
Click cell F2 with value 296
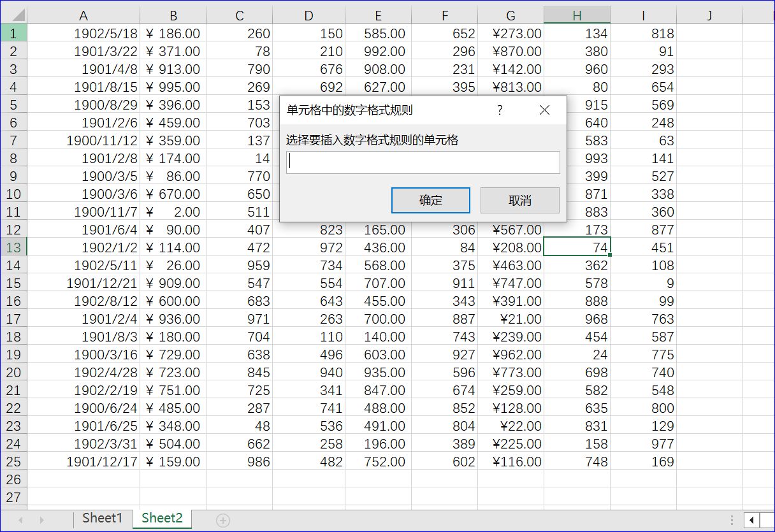pyautogui.click(x=445, y=51)
